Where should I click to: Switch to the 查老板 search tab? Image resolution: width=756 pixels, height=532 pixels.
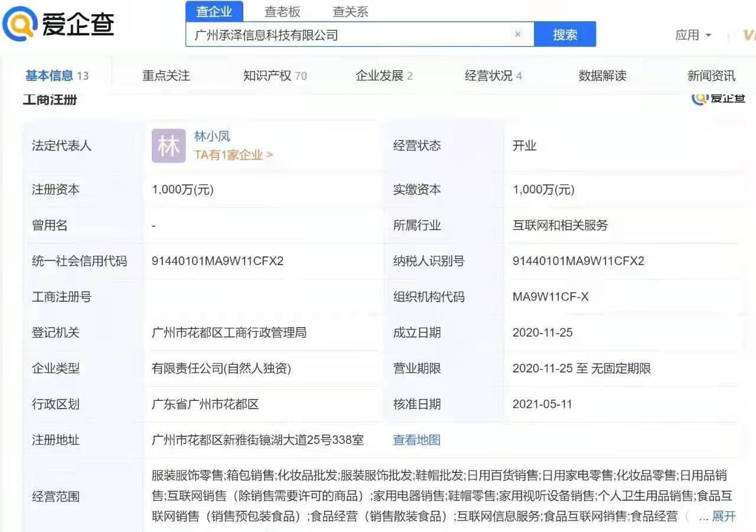pyautogui.click(x=282, y=11)
